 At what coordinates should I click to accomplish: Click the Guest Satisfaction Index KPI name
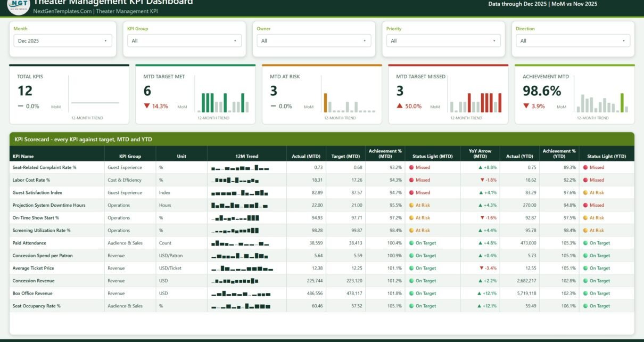coord(37,193)
